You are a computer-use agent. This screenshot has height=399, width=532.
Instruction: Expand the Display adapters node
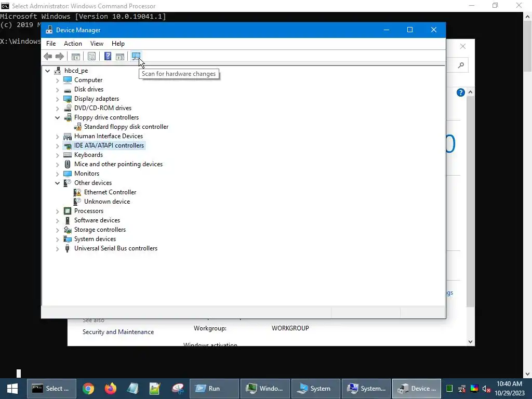(x=57, y=99)
